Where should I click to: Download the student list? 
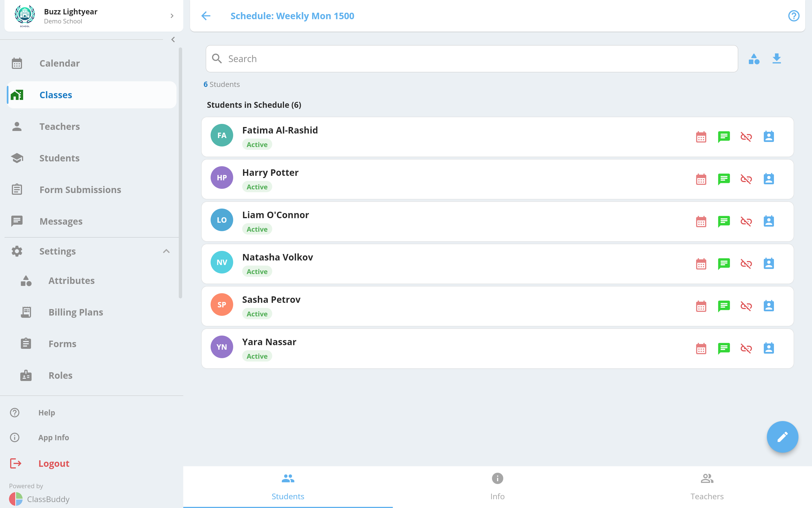coord(776,58)
